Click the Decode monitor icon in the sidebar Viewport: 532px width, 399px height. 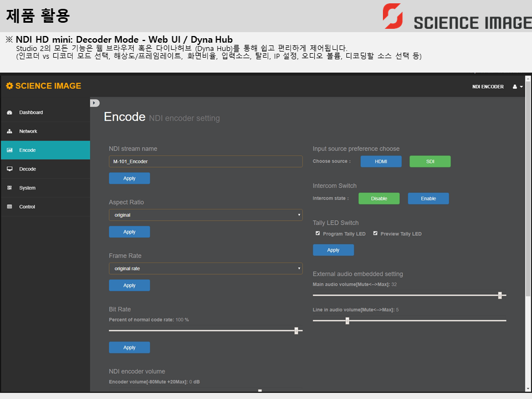point(9,169)
